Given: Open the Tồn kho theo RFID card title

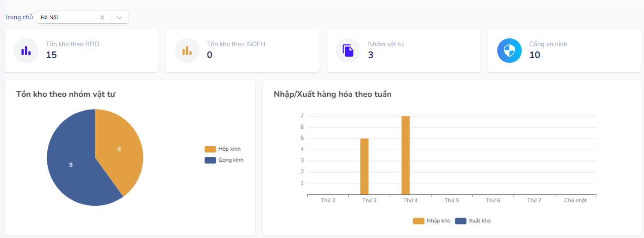Looking at the screenshot, I should tap(73, 44).
